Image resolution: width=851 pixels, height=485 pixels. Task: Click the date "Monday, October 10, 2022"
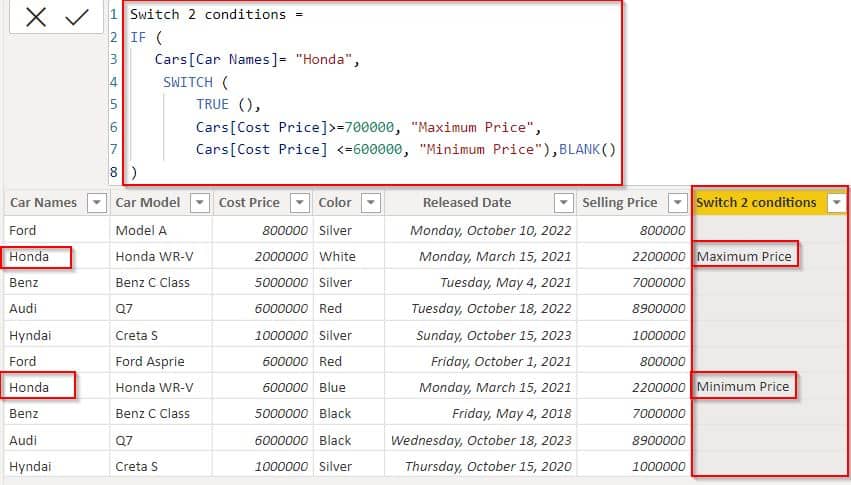click(x=491, y=231)
